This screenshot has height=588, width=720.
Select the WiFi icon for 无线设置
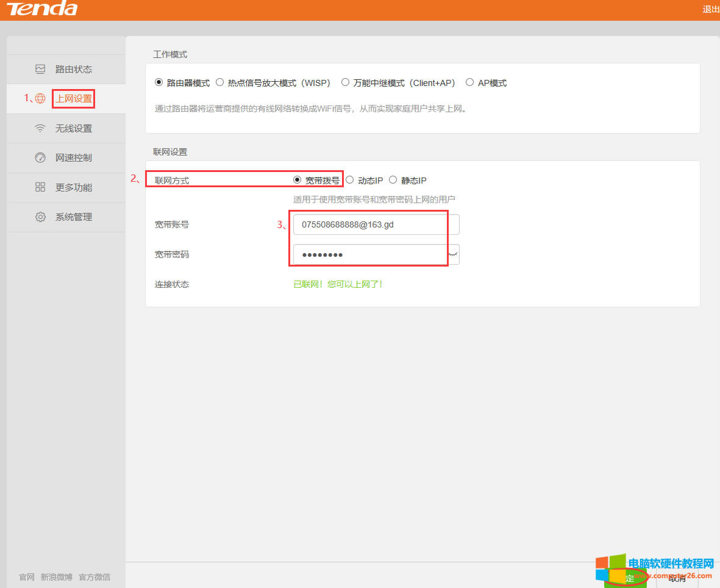tap(40, 128)
